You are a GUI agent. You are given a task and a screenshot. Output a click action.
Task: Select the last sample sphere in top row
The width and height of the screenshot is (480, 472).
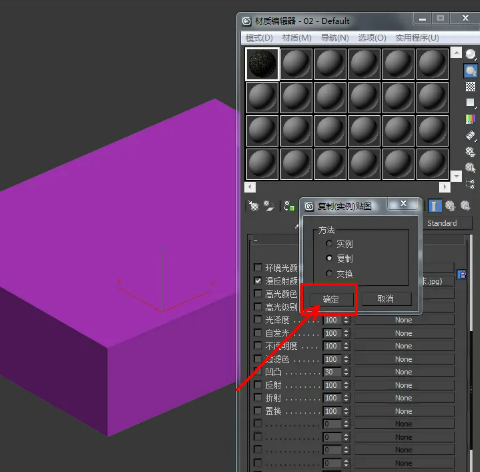[432, 64]
